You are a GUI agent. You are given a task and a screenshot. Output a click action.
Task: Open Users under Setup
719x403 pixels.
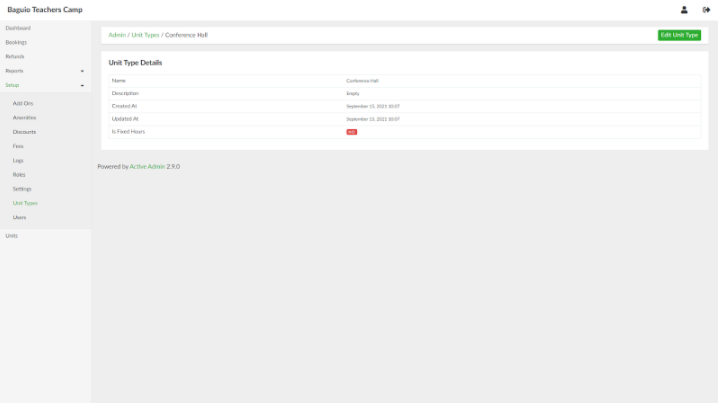click(20, 217)
